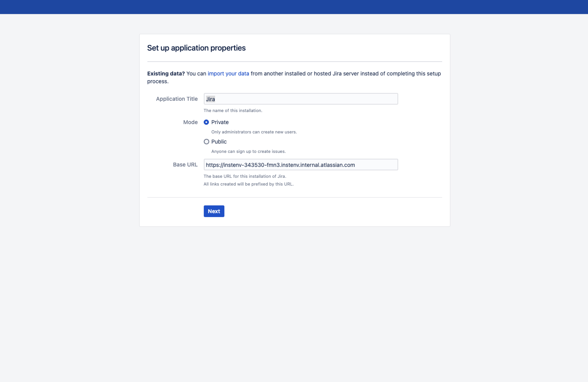
Task: Click the bold 'Existing data?' text
Action: coord(166,74)
